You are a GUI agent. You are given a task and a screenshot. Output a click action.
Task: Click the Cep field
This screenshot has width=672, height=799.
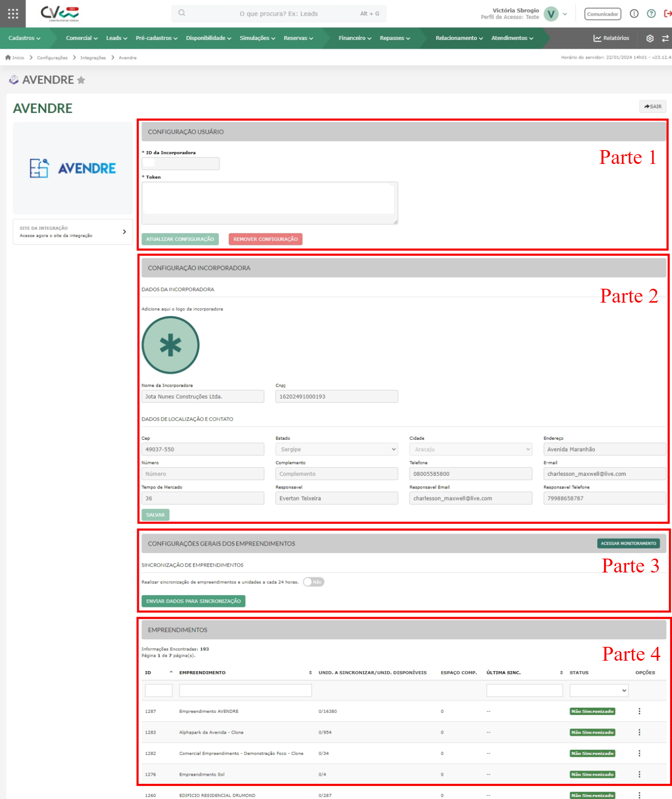pos(203,449)
